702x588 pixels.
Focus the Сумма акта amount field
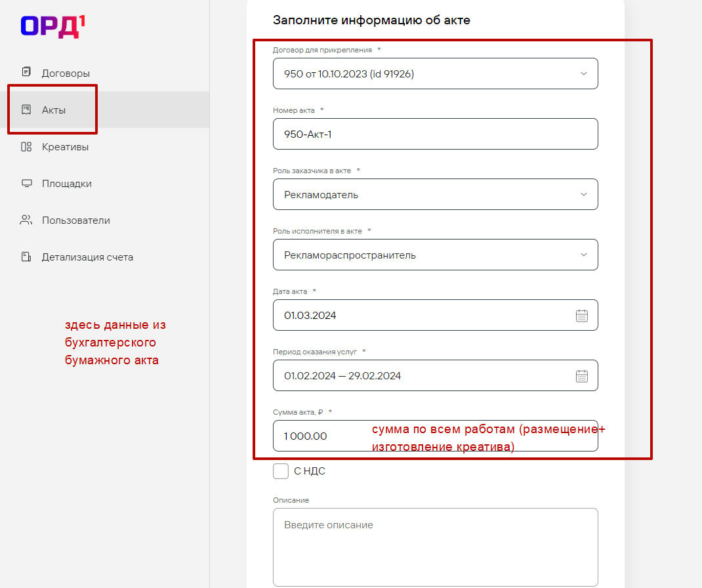(321, 436)
